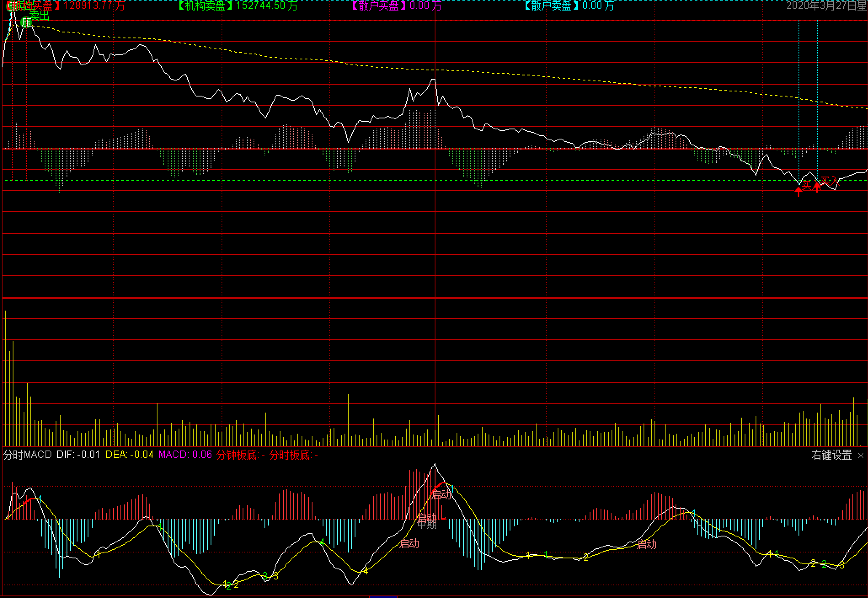Click the DIF: -0.01 value
Screen dimensions: 868x598
coord(78,455)
